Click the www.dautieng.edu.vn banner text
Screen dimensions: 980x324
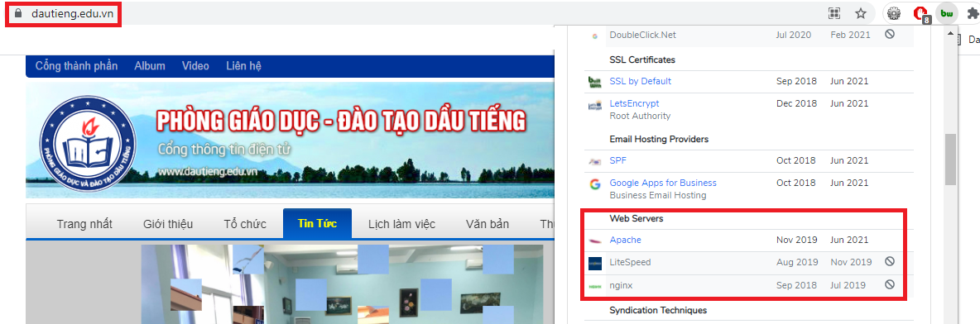208,171
